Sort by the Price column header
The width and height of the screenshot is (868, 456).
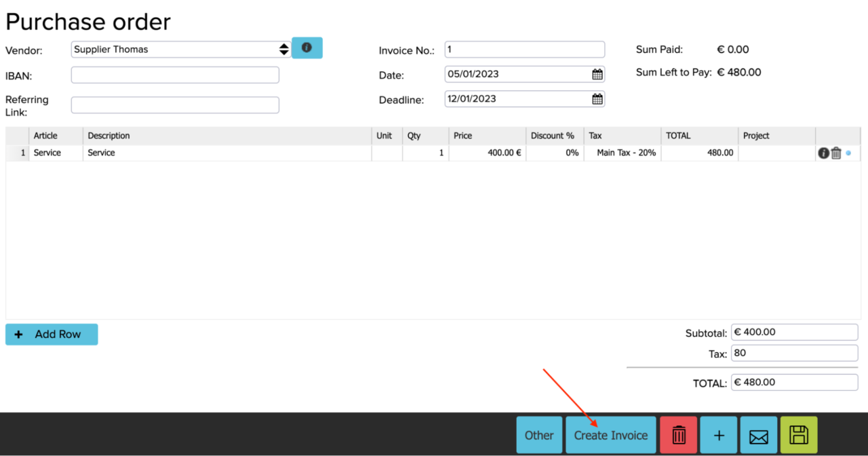tap(462, 136)
